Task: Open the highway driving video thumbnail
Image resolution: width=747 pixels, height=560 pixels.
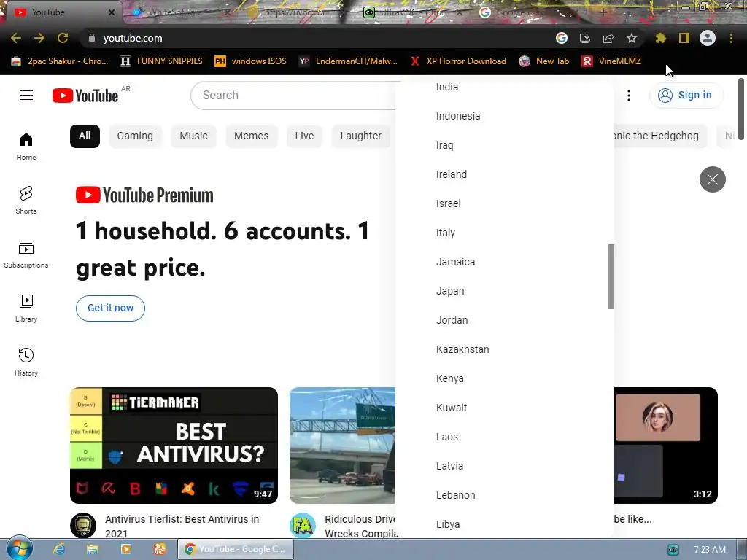Action: [343, 446]
